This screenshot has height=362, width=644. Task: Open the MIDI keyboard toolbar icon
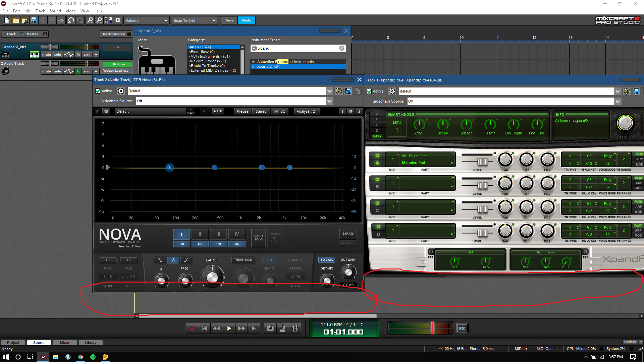108,20
